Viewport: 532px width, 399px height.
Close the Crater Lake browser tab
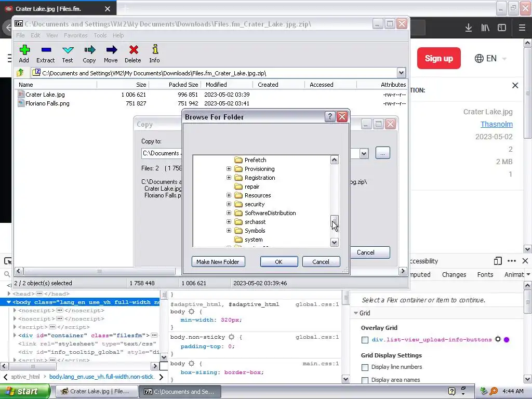point(107,9)
